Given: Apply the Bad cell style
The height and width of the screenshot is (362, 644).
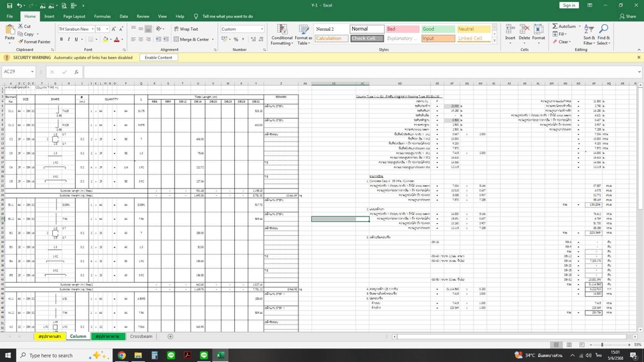Looking at the screenshot, I should click(402, 29).
